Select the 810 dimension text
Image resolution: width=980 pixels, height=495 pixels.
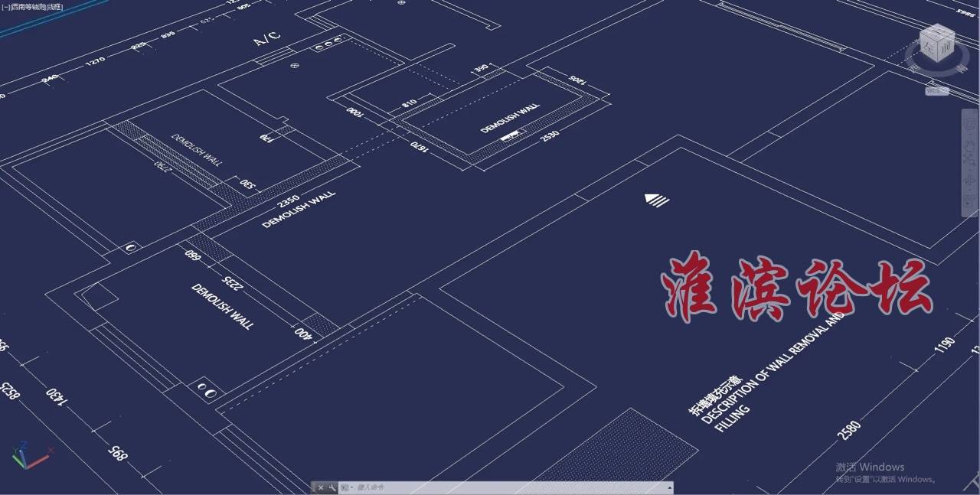coord(409,103)
